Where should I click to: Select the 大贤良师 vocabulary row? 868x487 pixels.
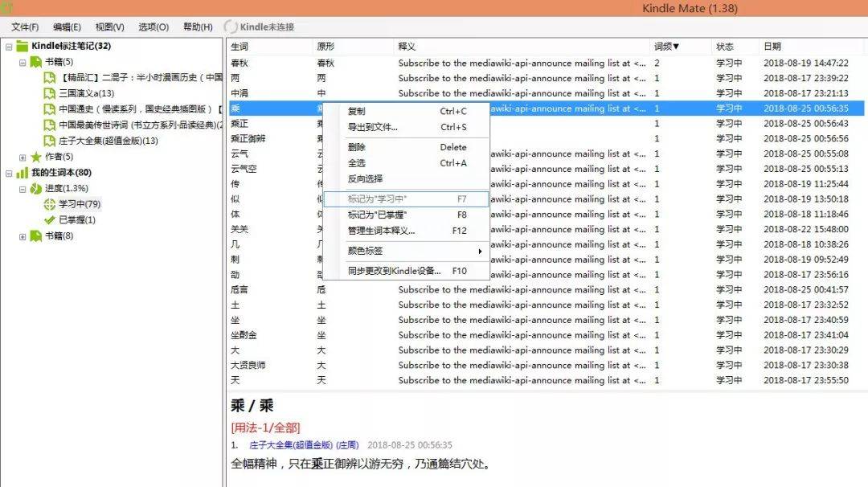click(545, 365)
